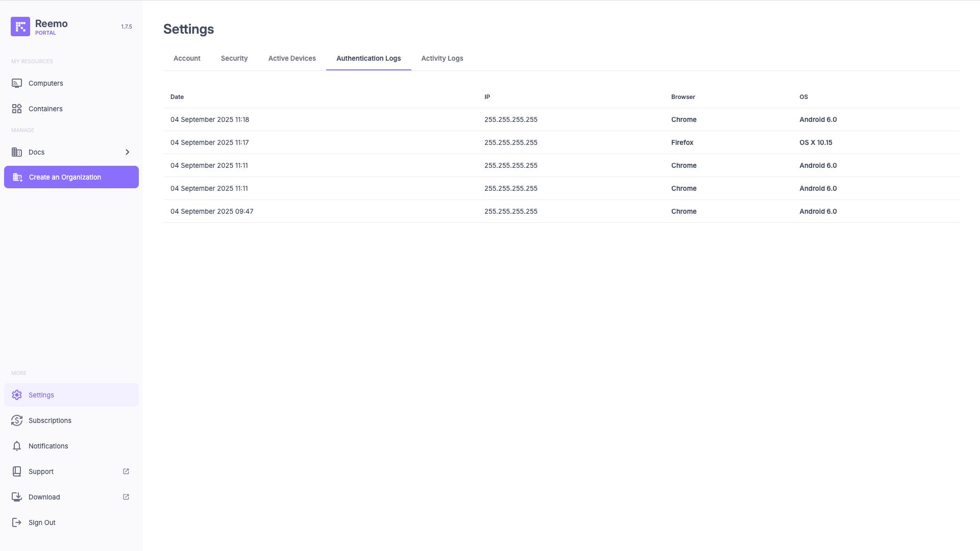Open the Download link in sidebar
The height and width of the screenshot is (551, 980).
point(44,497)
